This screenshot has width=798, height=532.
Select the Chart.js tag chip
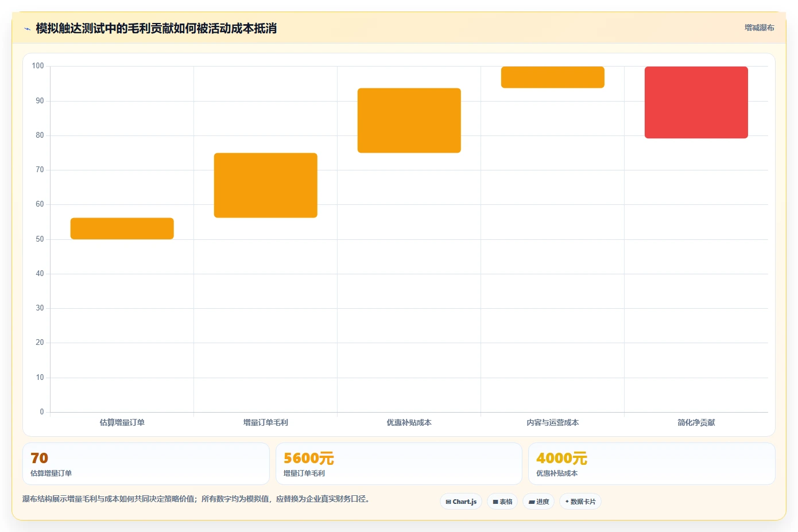461,502
